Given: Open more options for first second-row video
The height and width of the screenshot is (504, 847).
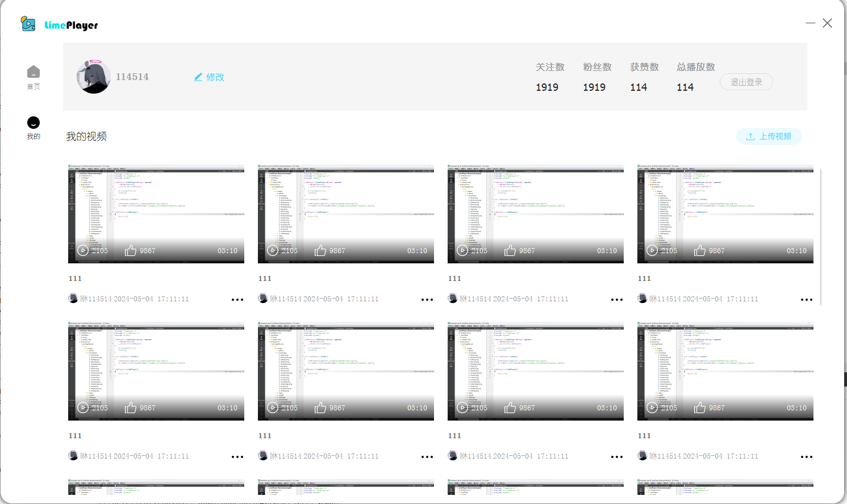Looking at the screenshot, I should [237, 457].
